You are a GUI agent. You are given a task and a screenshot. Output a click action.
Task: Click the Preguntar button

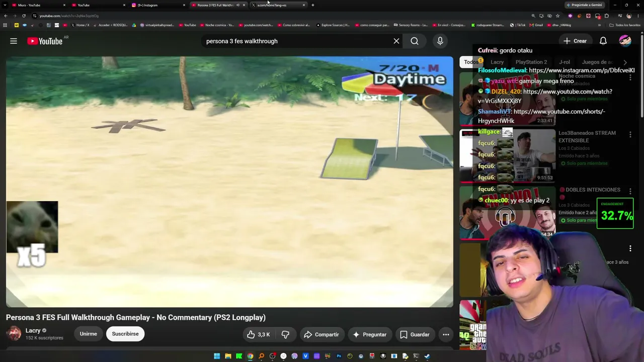(x=370, y=334)
